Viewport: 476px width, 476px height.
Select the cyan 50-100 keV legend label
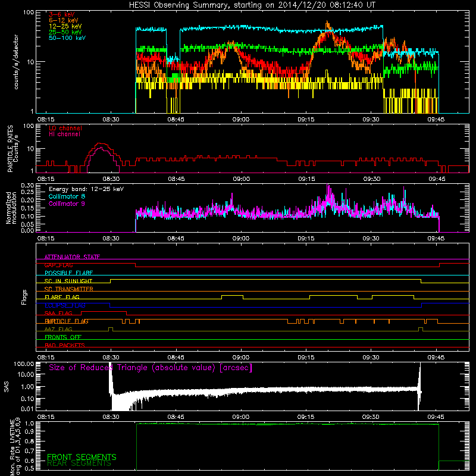coord(67,38)
